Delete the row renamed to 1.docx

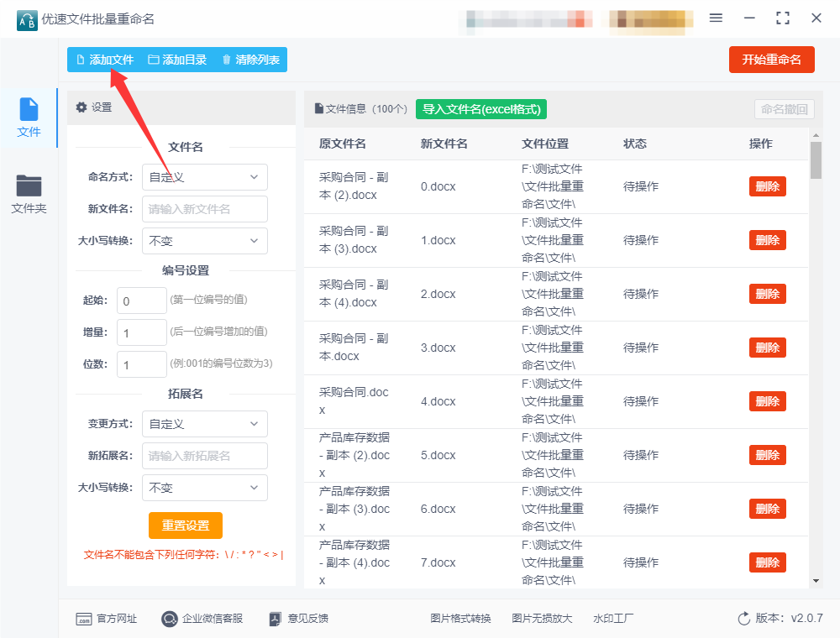[x=767, y=240]
